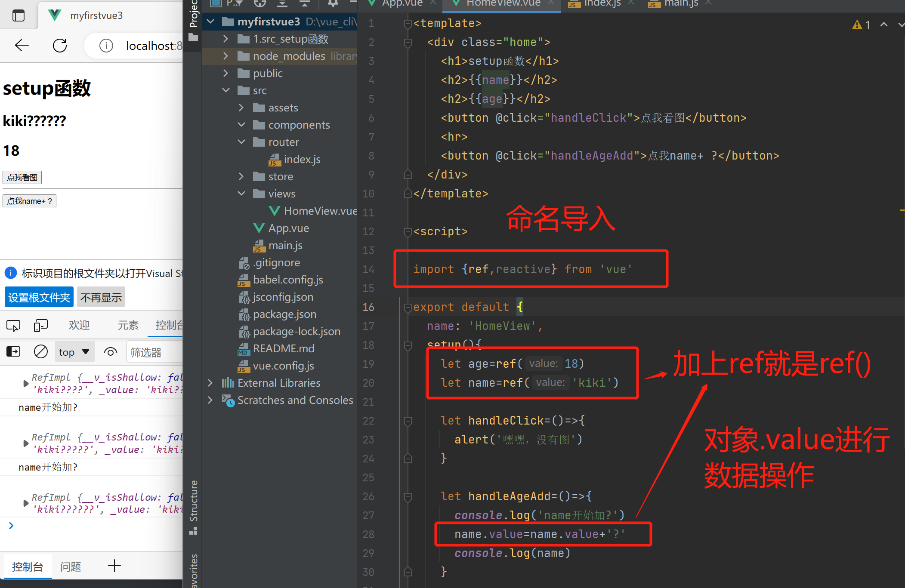The image size is (905, 588).
Task: Toggle the console sidebar panel icon
Action: 13,352
